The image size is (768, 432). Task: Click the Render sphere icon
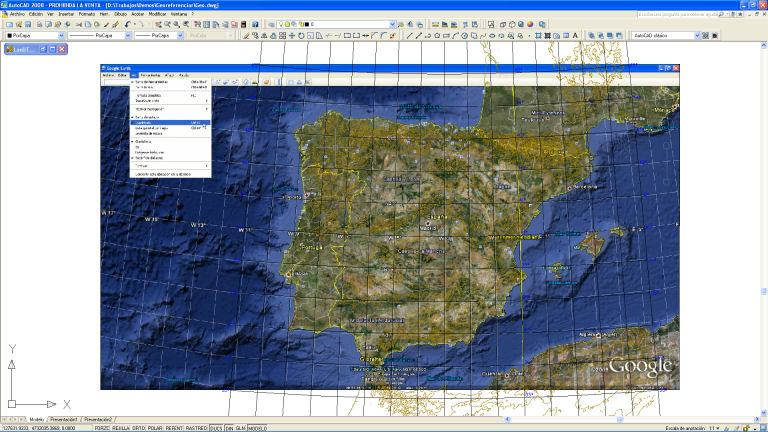click(x=530, y=24)
